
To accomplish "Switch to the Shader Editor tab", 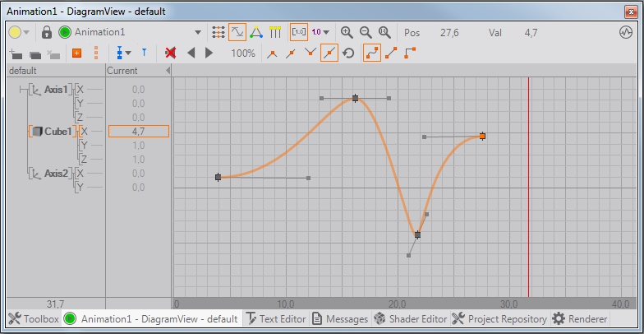I will pyautogui.click(x=410, y=319).
